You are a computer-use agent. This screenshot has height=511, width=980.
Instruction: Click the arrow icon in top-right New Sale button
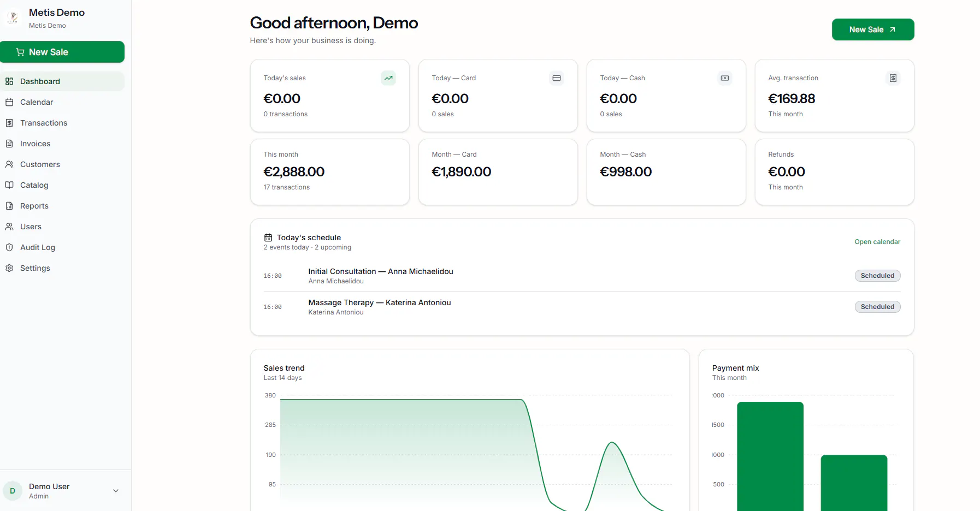click(893, 29)
